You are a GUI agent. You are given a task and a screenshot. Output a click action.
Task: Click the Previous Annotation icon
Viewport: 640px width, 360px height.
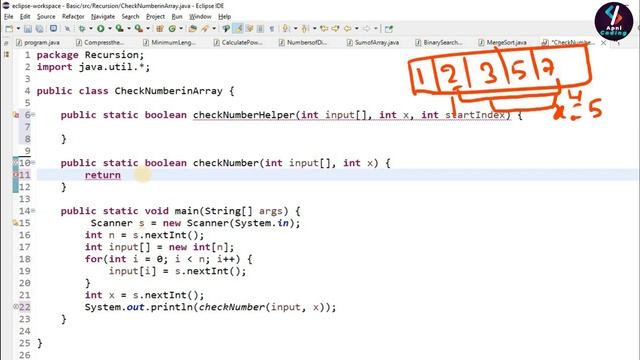304,29
